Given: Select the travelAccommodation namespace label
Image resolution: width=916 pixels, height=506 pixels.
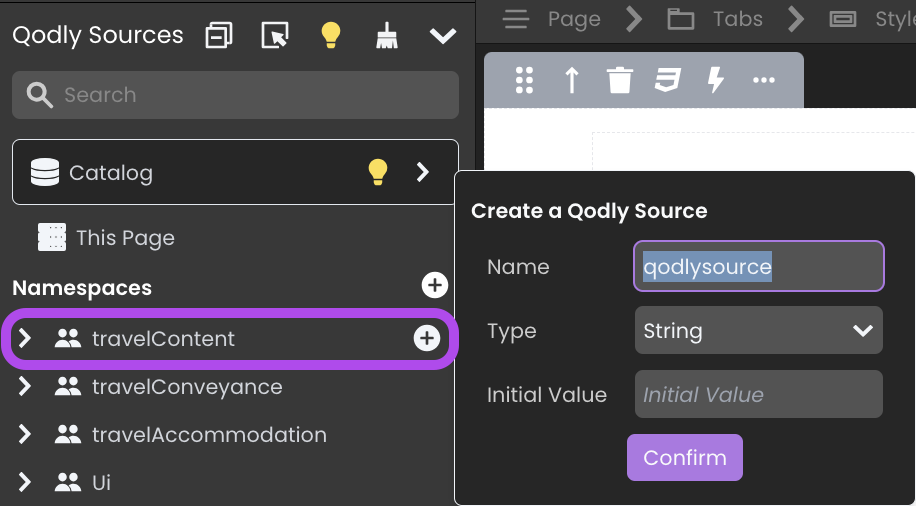Looking at the screenshot, I should [x=210, y=435].
